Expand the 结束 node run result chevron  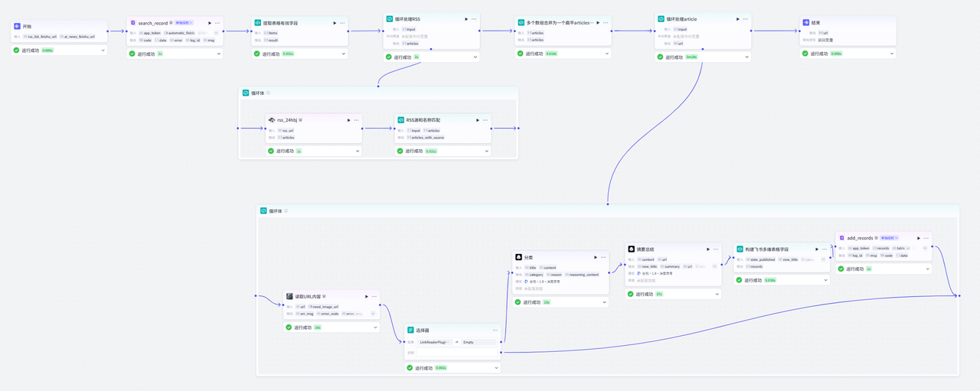tap(891, 54)
